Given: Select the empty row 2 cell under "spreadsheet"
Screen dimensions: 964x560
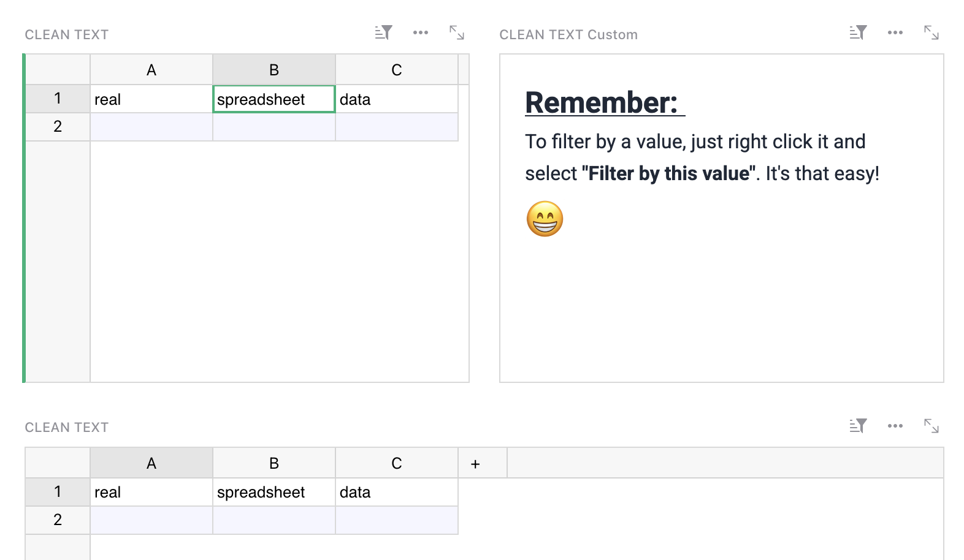Looking at the screenshot, I should (274, 126).
